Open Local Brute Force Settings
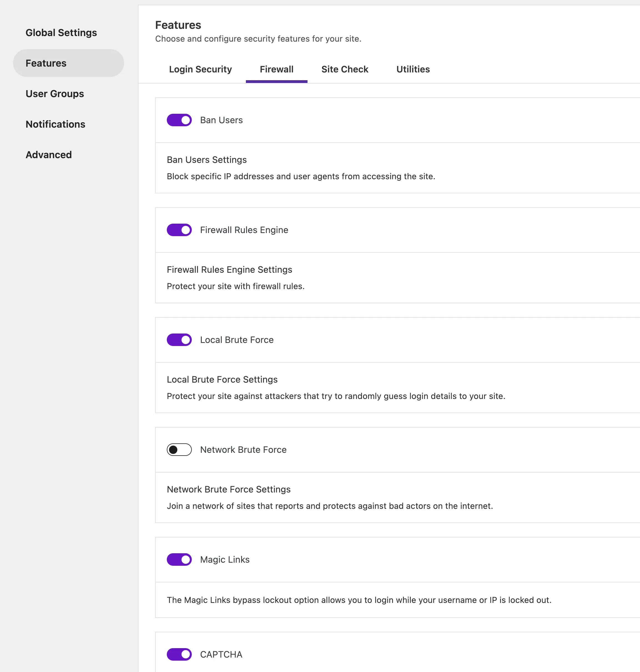Screen dimensions: 640x672 coord(222,379)
